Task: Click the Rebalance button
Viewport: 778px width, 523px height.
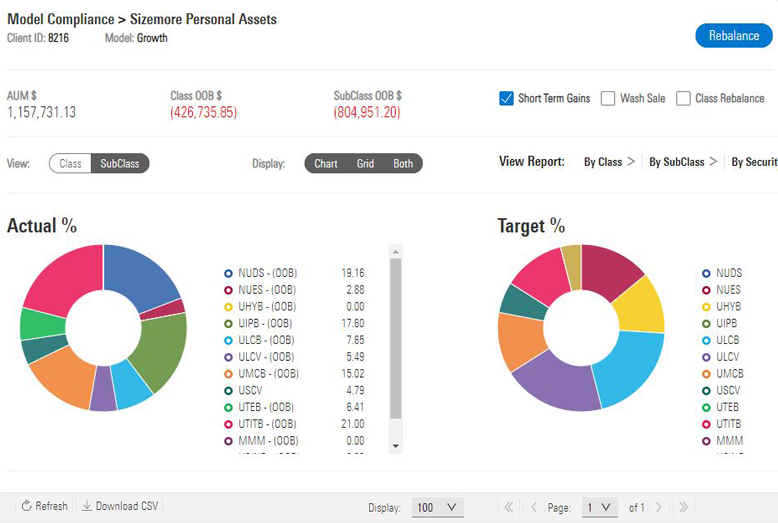Action: pyautogui.click(x=734, y=36)
